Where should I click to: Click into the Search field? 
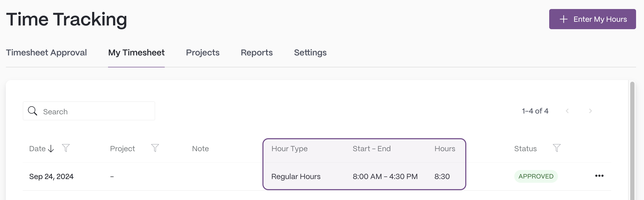point(89,111)
